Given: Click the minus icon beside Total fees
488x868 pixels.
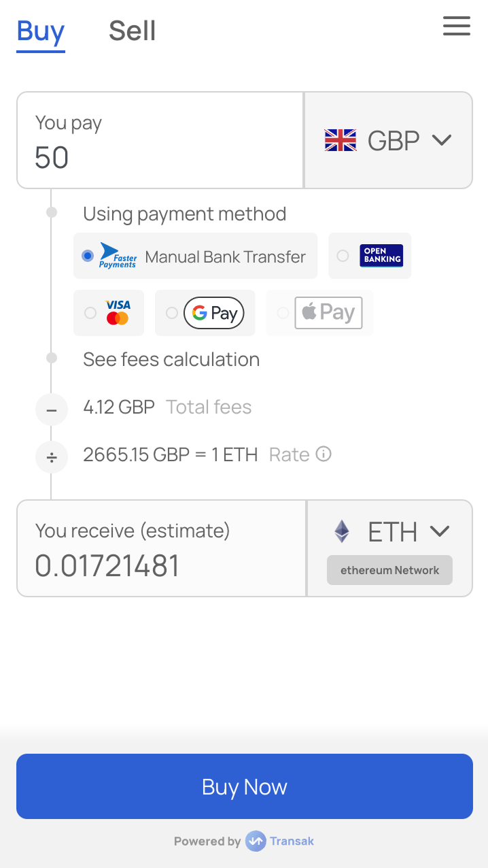Looking at the screenshot, I should pos(52,410).
